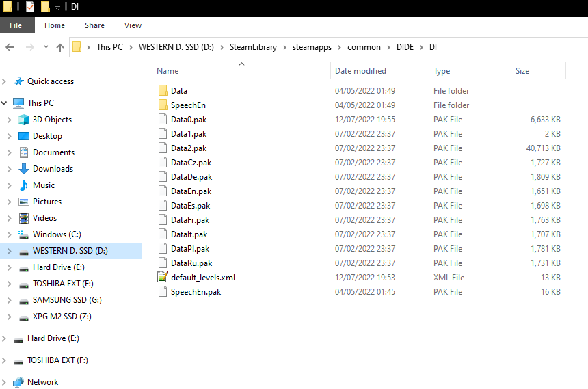Click DIDE breadcrumb in address bar
This screenshot has width=588, height=389.
(x=405, y=47)
